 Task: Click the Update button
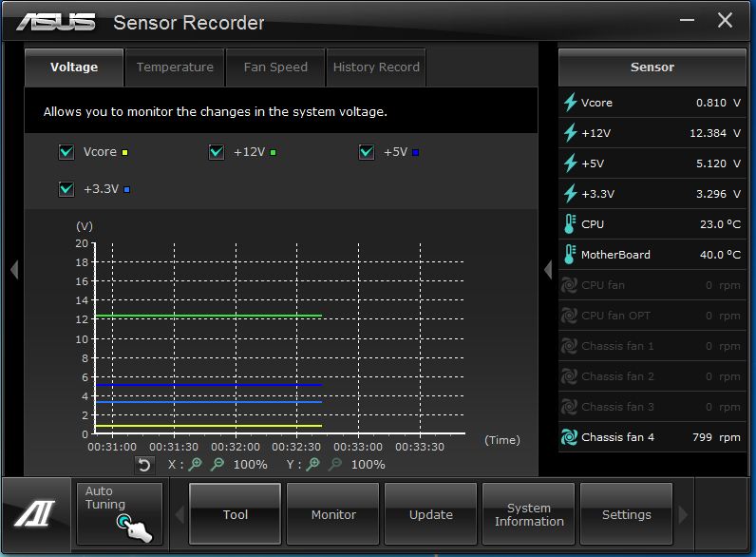click(x=431, y=514)
